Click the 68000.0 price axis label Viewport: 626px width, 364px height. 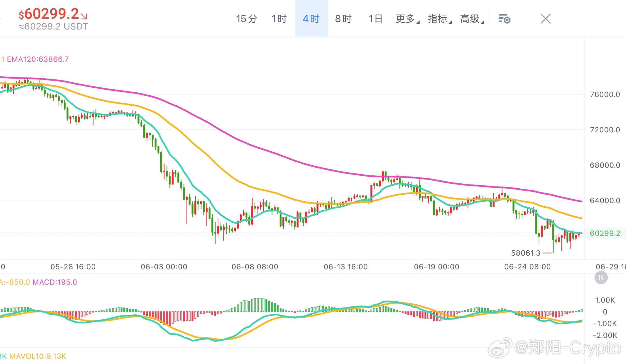(605, 165)
